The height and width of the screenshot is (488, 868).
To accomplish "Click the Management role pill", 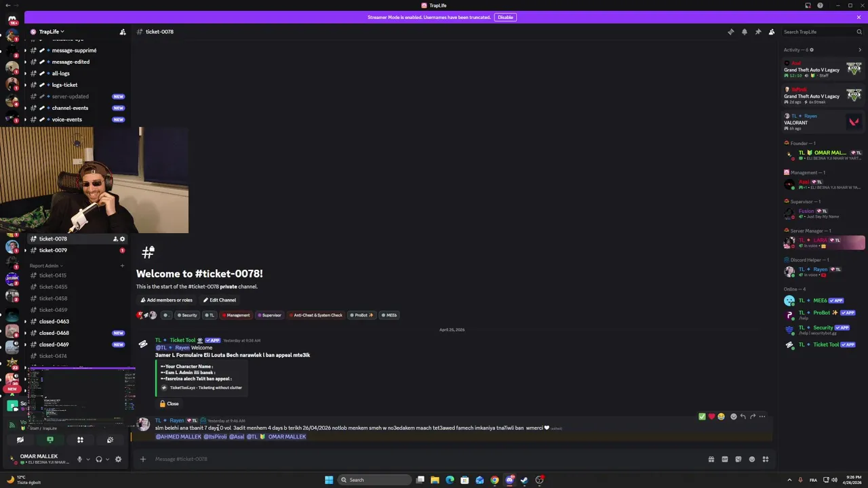I will point(235,315).
